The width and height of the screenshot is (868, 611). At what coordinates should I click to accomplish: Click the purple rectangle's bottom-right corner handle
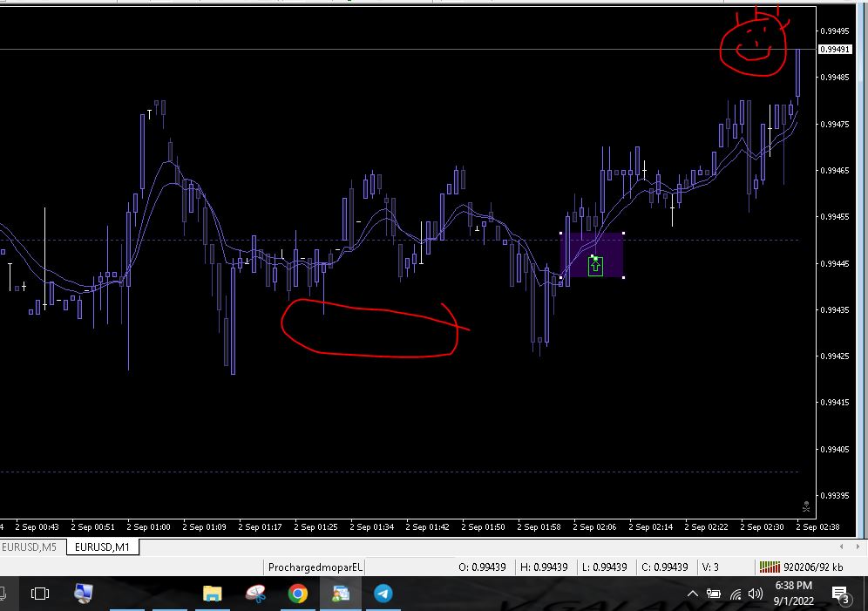click(624, 277)
